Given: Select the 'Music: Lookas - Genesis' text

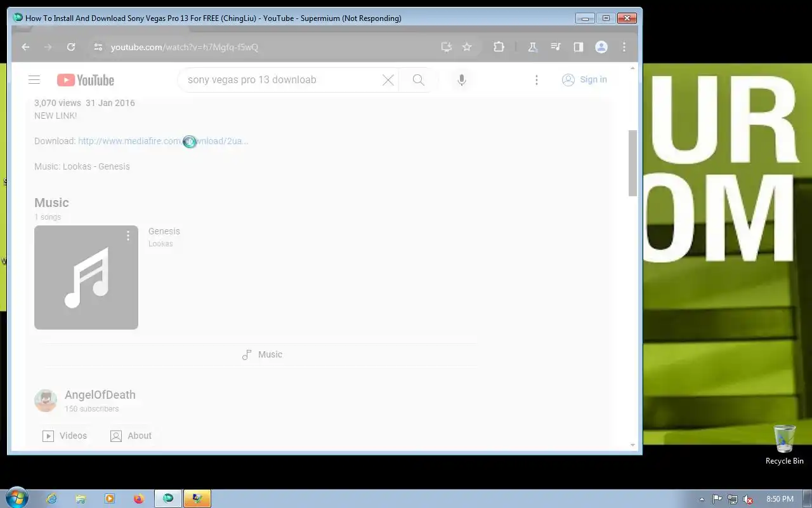Looking at the screenshot, I should click(82, 166).
